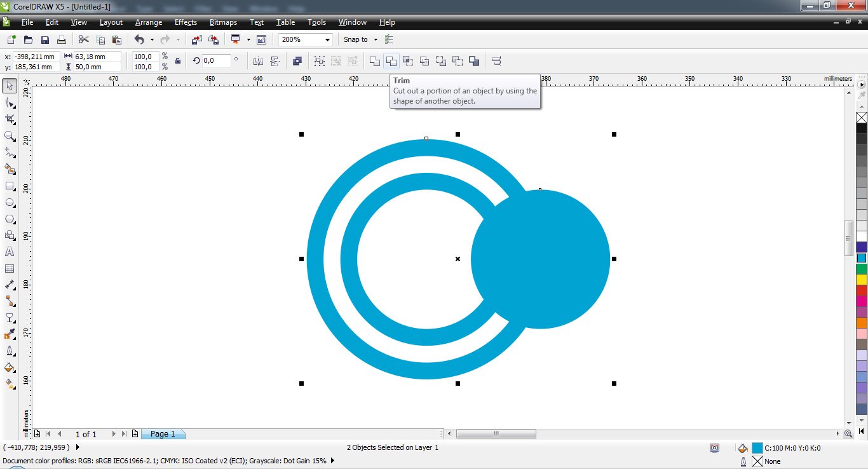Select the Freehand tool
The height and width of the screenshot is (469, 868).
click(10, 153)
